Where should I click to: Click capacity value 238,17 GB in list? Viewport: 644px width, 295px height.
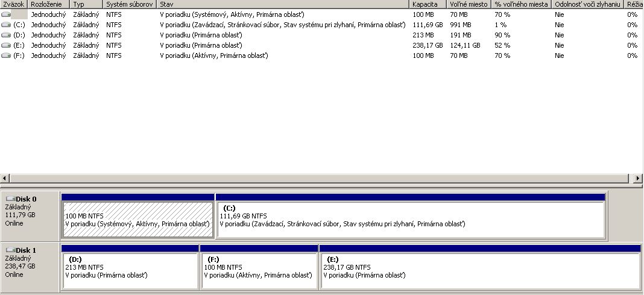point(428,45)
